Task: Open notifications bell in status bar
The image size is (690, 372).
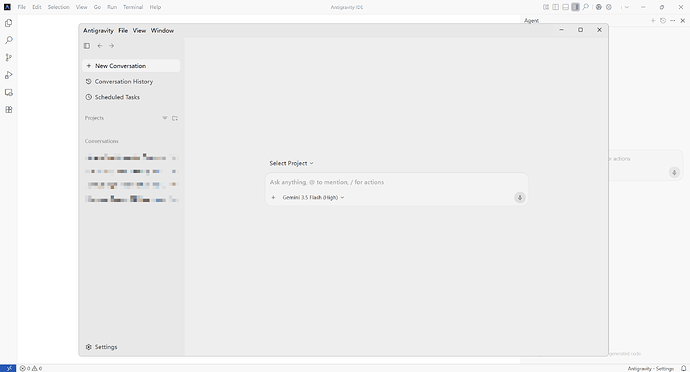Action: (683, 368)
